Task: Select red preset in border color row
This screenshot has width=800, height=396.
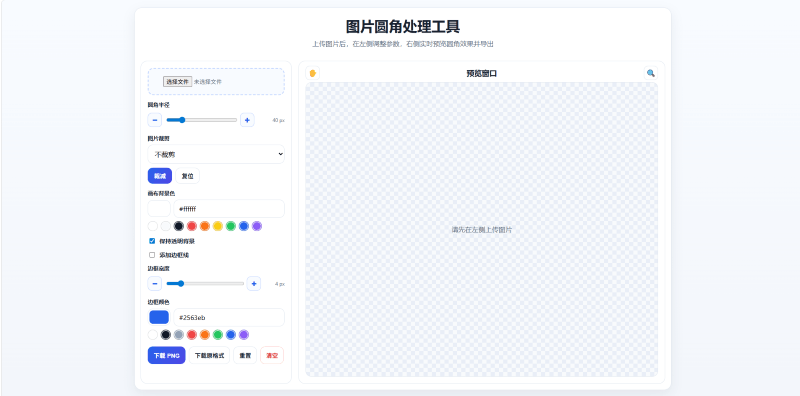Action: [x=192, y=335]
